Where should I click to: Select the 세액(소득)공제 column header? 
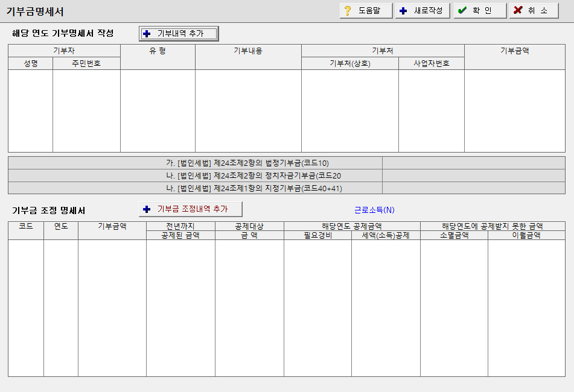click(386, 235)
